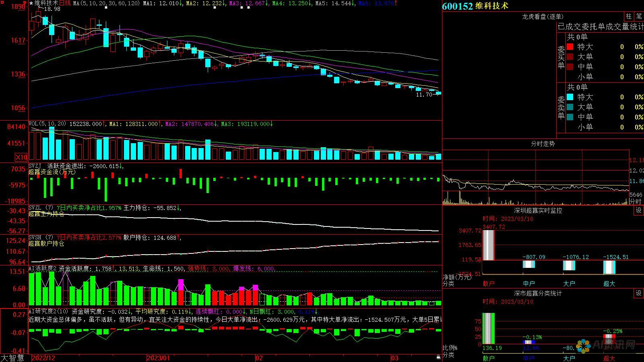The height and width of the screenshot is (362, 644).
Task: Click teal 大单 swatch in 委卖单
Action: click(570, 107)
